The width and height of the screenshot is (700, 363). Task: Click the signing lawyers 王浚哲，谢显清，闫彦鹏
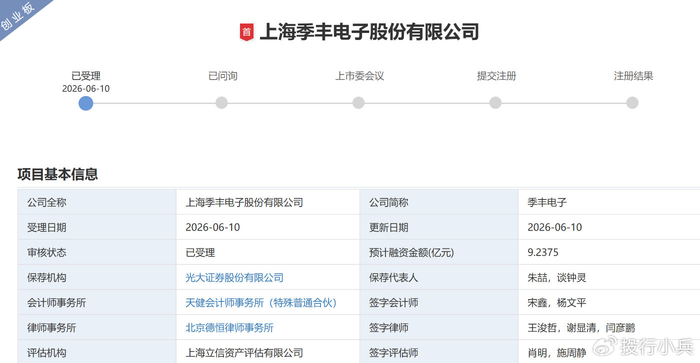(581, 328)
